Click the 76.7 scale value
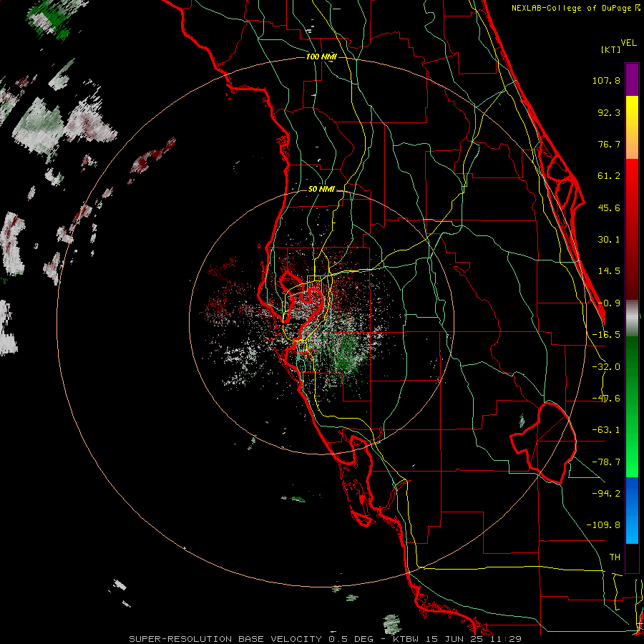This screenshot has width=644, height=644. pyautogui.click(x=609, y=144)
